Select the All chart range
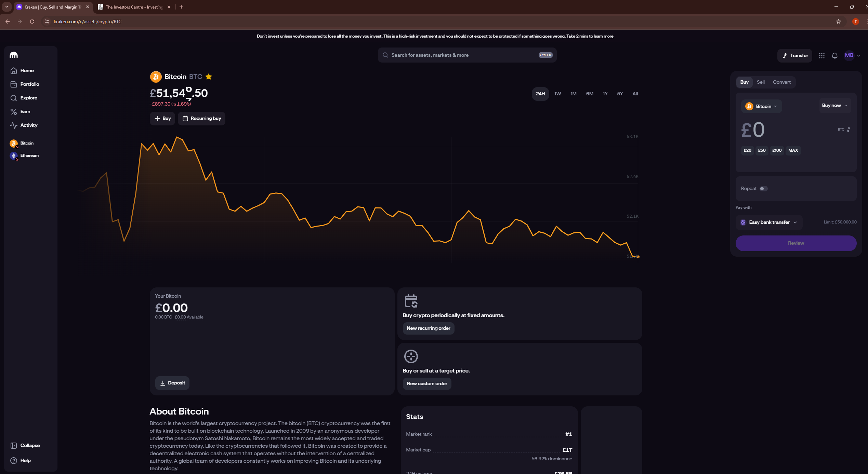Screen dimensions: 868x474 click(x=635, y=94)
